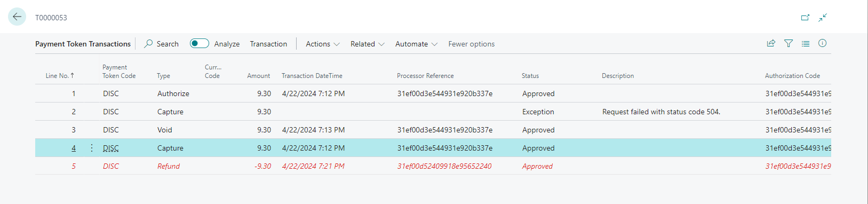Viewport: 868px width, 204px height.
Task: Expand the Automate menu
Action: (416, 44)
